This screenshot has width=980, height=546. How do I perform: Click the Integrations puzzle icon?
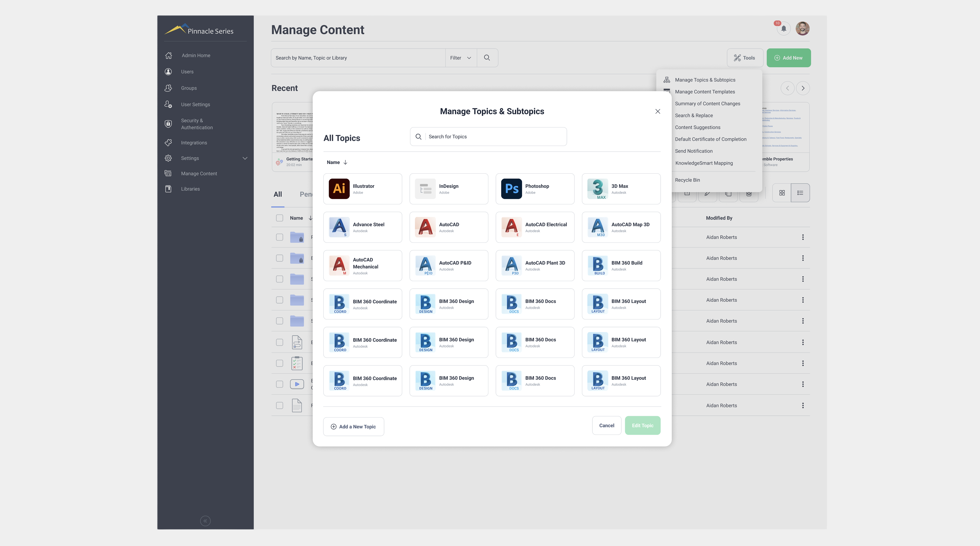(168, 143)
